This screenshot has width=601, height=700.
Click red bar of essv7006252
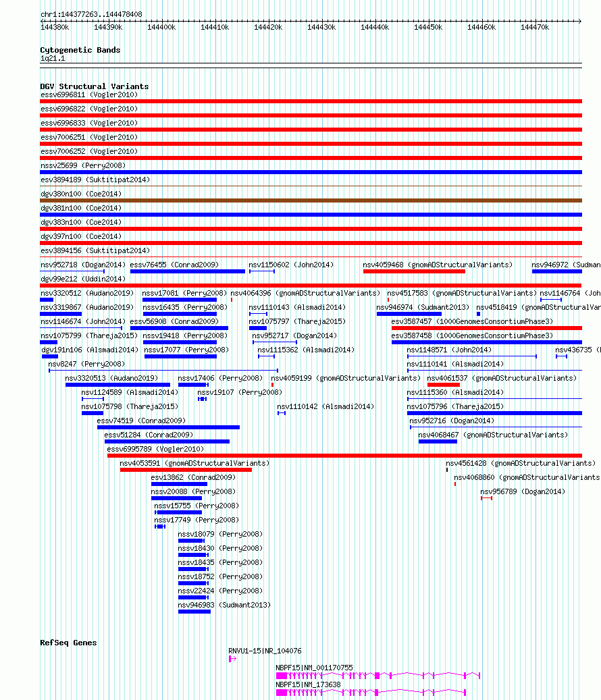(x=311, y=158)
